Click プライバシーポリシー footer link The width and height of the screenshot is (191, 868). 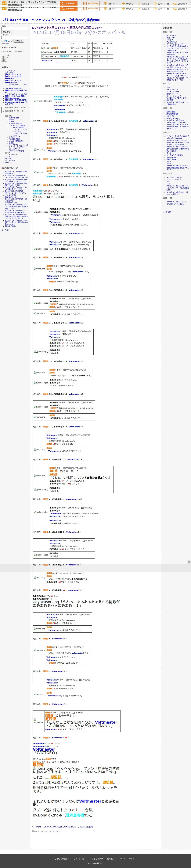click(x=127, y=859)
